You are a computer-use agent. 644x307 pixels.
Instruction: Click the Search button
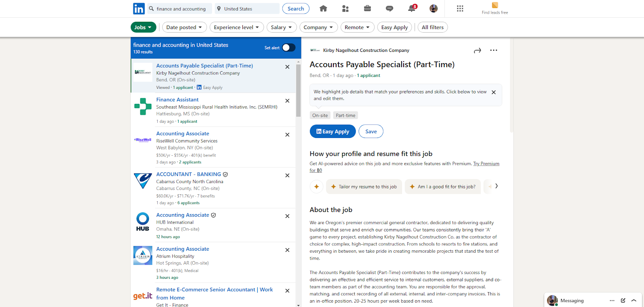click(x=296, y=8)
